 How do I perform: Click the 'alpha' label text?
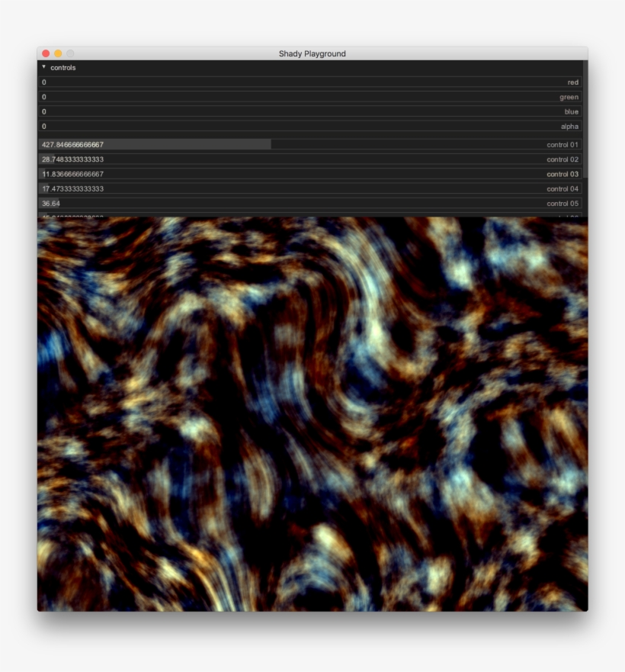[569, 127]
